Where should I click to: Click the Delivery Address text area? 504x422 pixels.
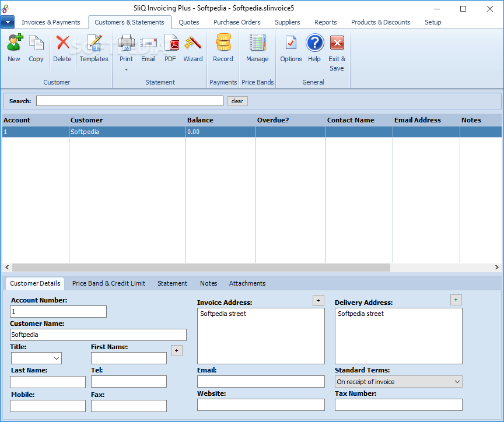pos(398,336)
